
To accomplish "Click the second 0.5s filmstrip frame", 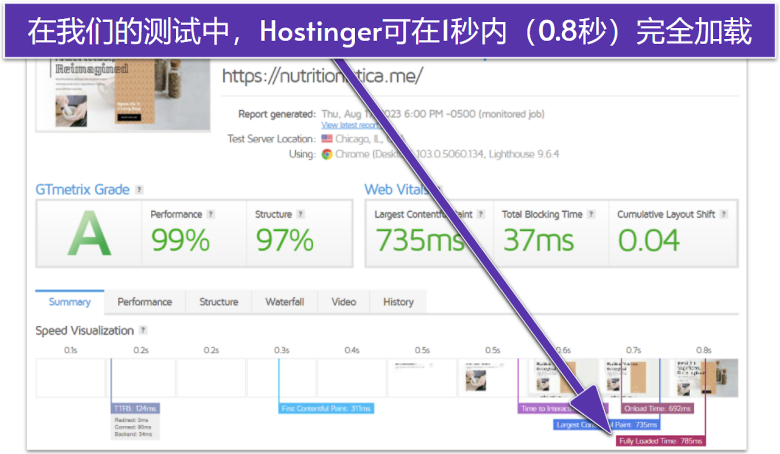I will tap(492, 378).
